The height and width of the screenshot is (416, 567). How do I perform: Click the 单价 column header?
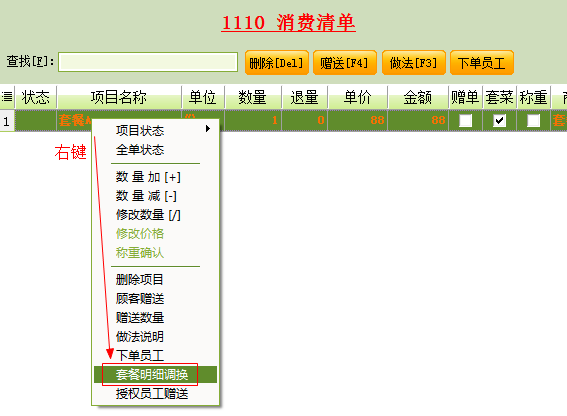tap(357, 97)
